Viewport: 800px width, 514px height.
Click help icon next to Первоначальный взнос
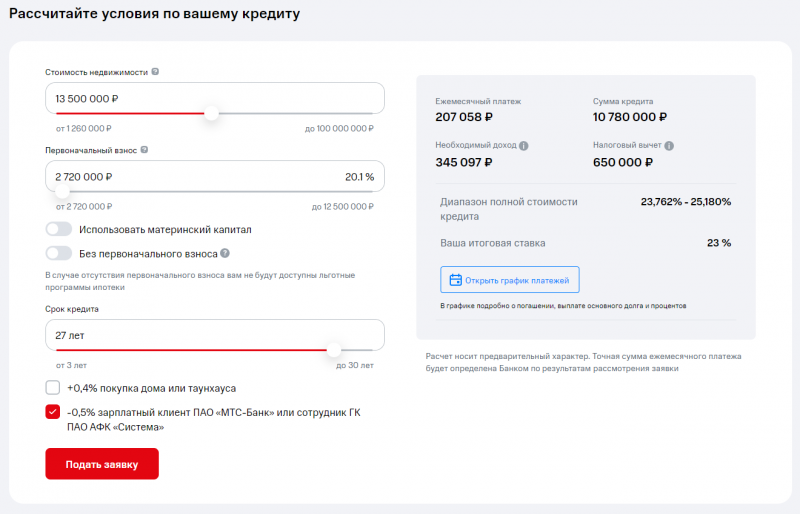(145, 150)
